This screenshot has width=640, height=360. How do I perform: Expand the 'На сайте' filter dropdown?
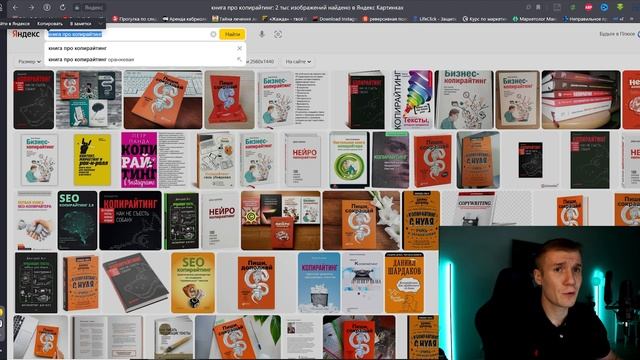point(298,62)
